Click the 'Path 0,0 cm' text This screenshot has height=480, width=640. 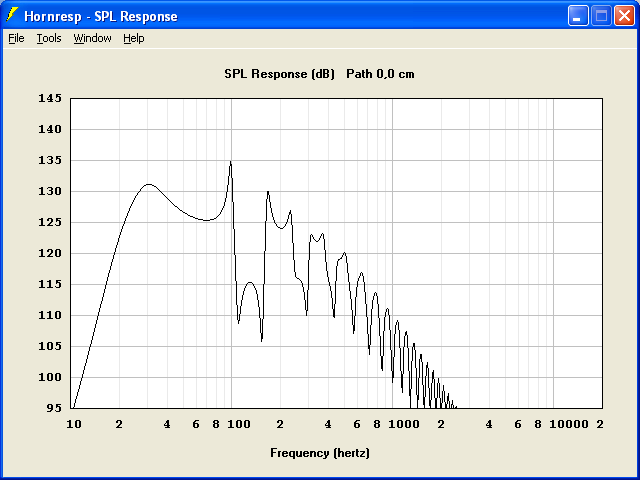click(380, 74)
